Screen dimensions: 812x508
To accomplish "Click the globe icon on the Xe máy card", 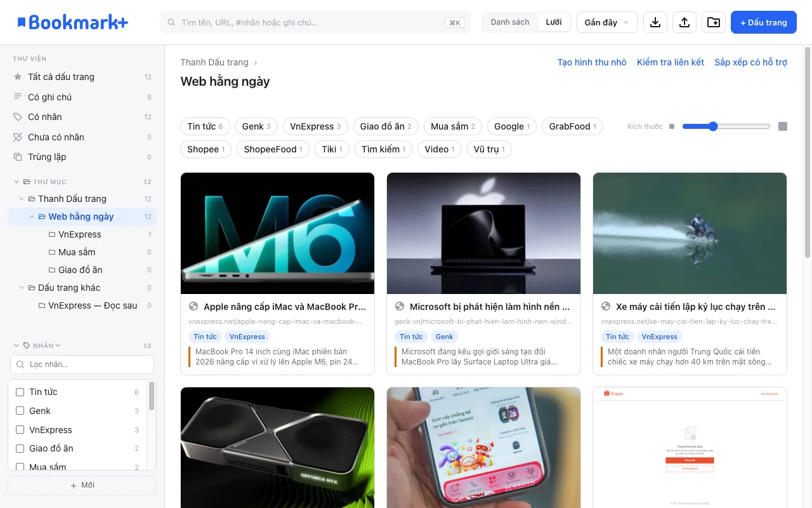I will point(606,307).
